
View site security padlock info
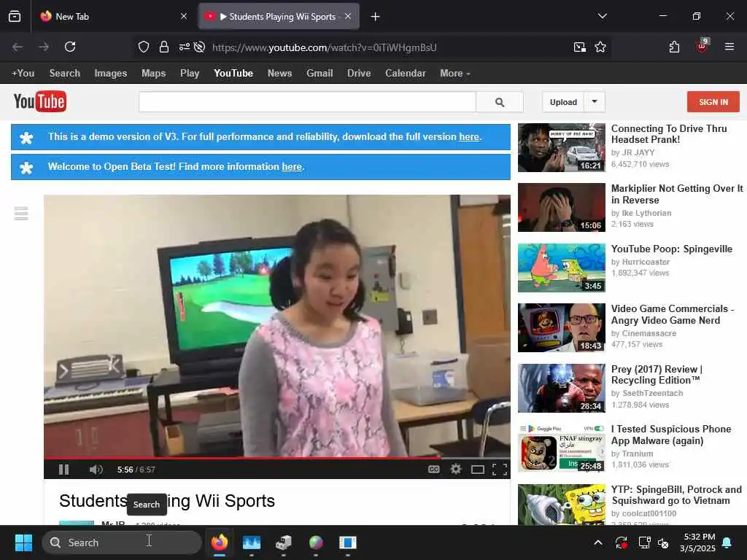pyautogui.click(x=164, y=47)
